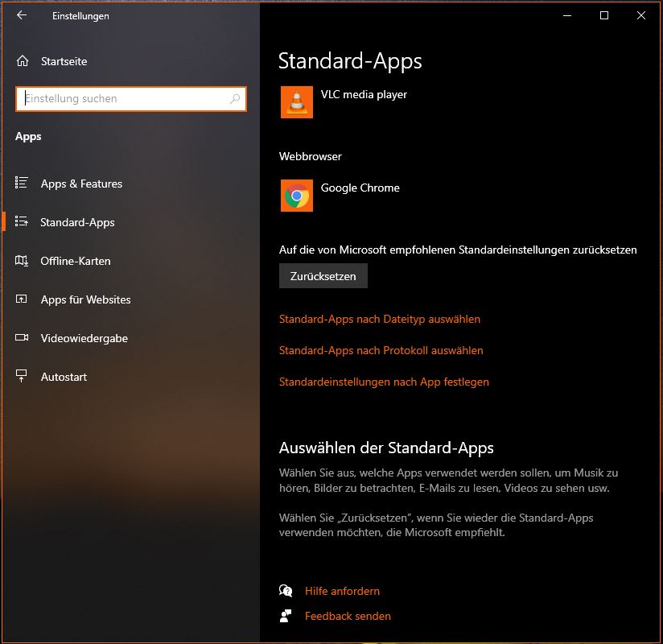Open Standard-Apps nach Dateityp auswählen

(379, 319)
